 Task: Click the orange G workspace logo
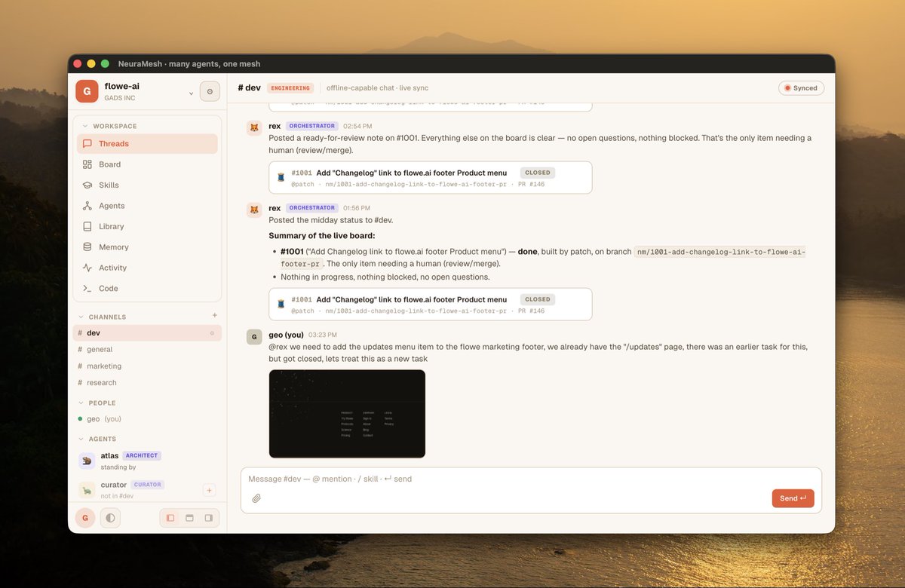click(x=87, y=91)
